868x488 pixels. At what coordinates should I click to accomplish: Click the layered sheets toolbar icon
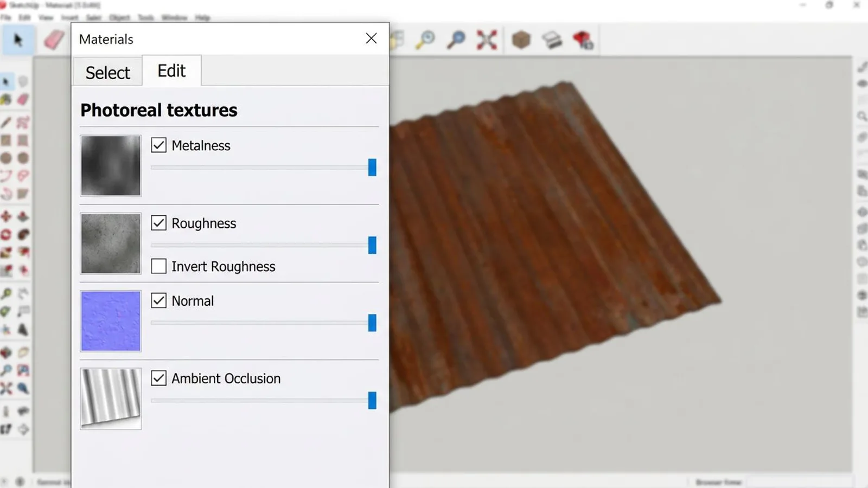point(552,40)
